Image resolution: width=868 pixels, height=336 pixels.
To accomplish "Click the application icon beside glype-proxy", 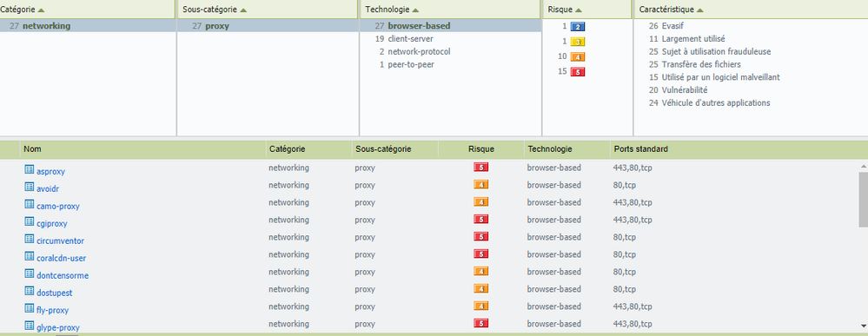I will (30, 326).
